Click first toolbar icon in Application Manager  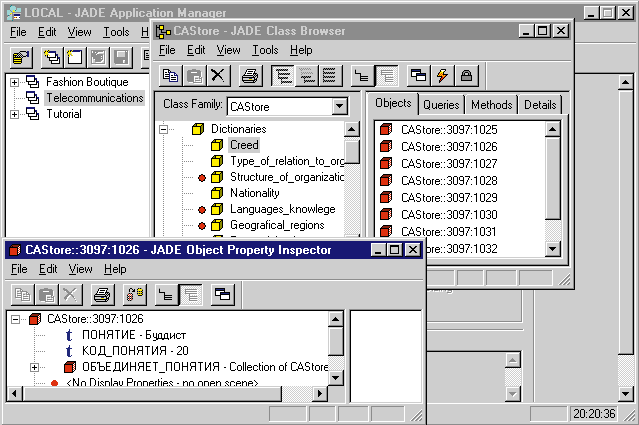click(x=21, y=57)
